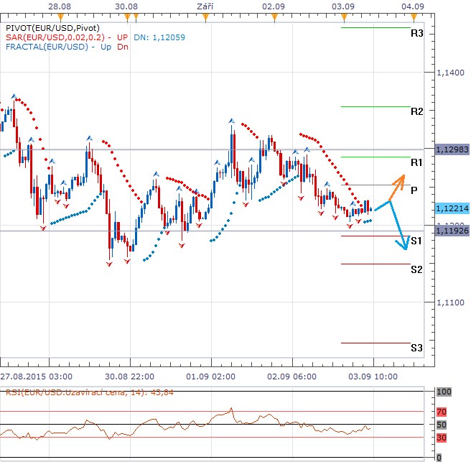476x462 pixels.
Task: Click the orange marker under 02.09 date
Action: coord(272,15)
